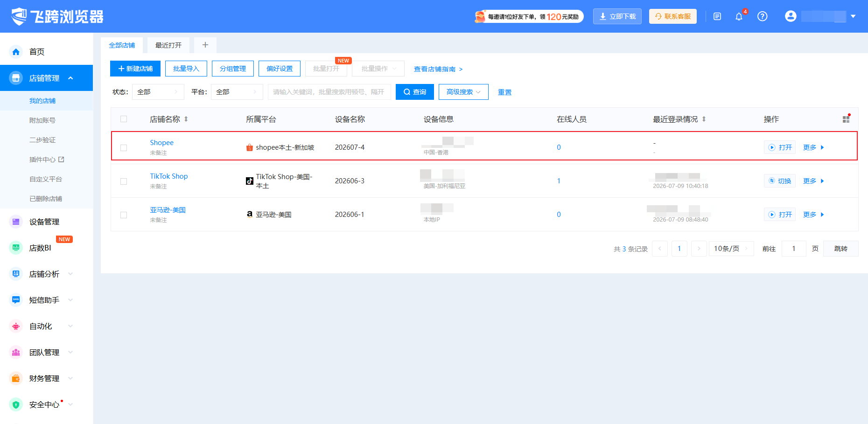This screenshot has height=424, width=868.
Task: Click the Shopee platform bag icon
Action: 250,147
